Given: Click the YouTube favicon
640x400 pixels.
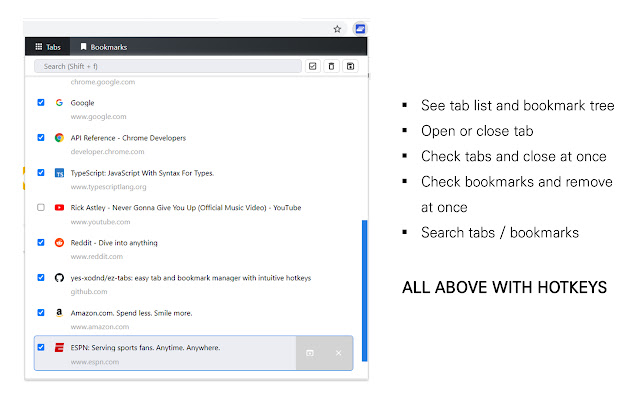Looking at the screenshot, I should 59,207.
